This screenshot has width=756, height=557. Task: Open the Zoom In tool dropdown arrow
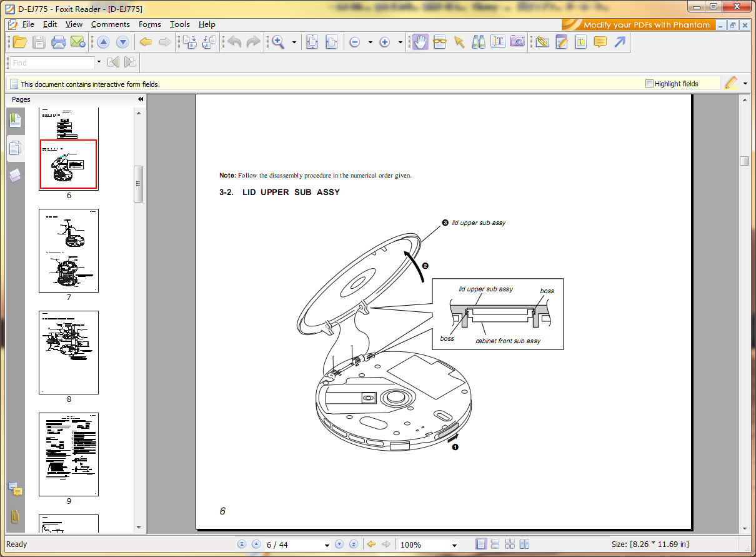point(294,43)
